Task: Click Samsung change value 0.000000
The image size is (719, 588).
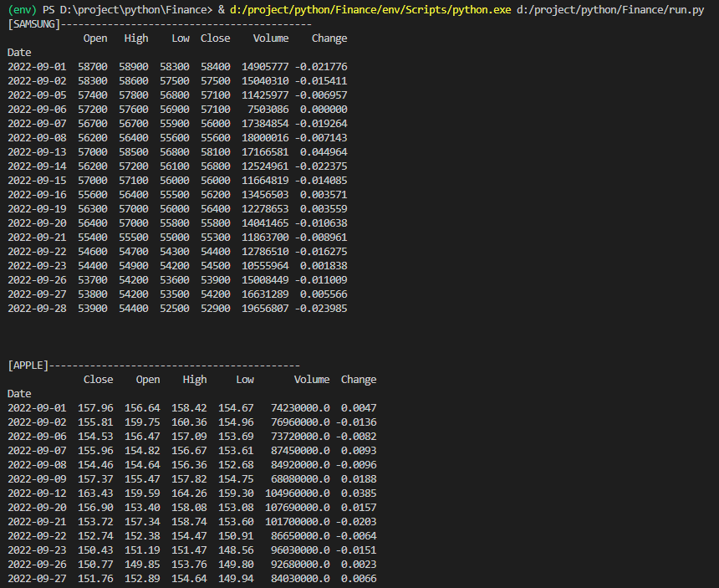Action: (x=324, y=110)
